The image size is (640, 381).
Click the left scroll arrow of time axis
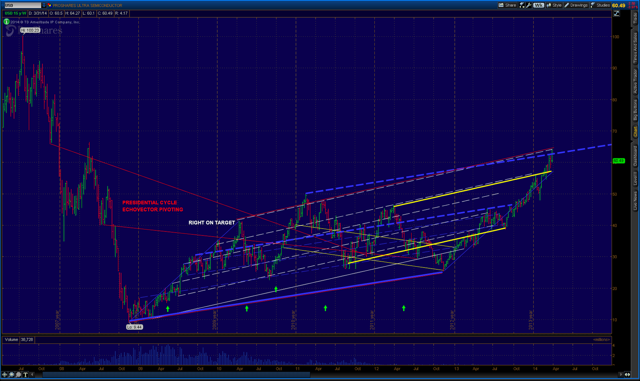tap(32, 374)
